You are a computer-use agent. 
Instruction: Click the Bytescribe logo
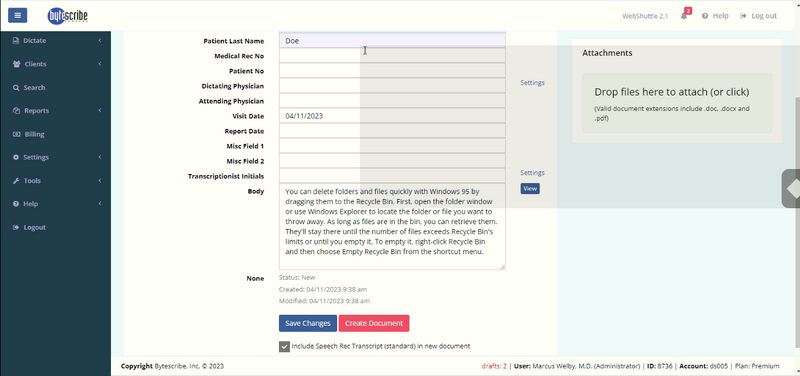click(x=67, y=16)
